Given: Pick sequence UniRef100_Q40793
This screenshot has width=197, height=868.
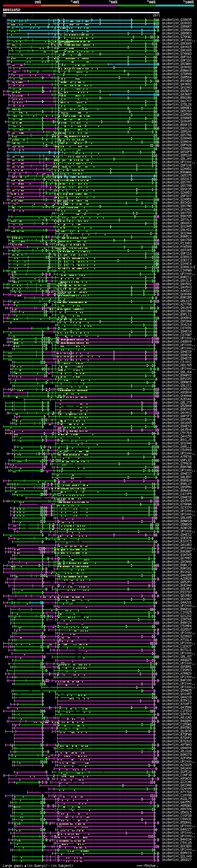Looking at the screenshot, I should pyautogui.click(x=177, y=213).
